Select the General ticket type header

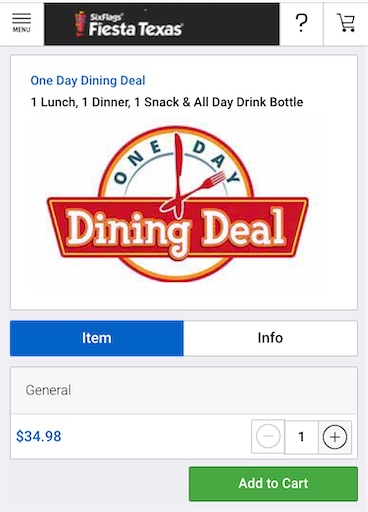pos(184,390)
